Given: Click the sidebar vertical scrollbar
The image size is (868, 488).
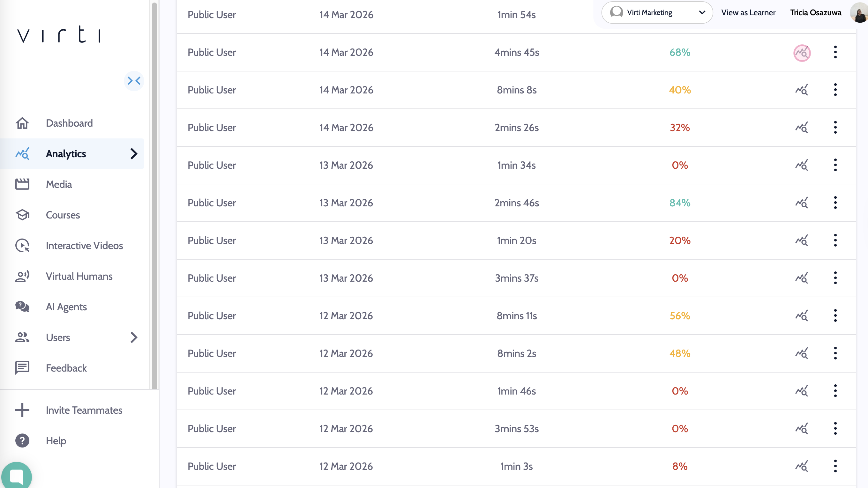Looking at the screenshot, I should coord(154,195).
